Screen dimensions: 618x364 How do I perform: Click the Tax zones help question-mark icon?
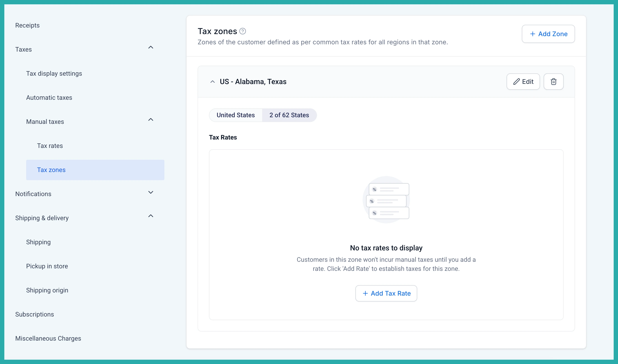click(x=242, y=31)
